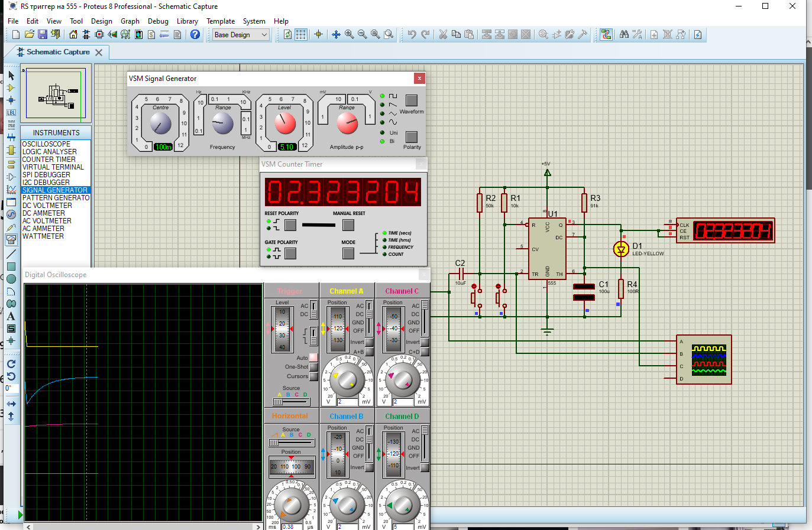Open the Bill of Materials dollar icon
812x530 pixels.
pos(151,35)
